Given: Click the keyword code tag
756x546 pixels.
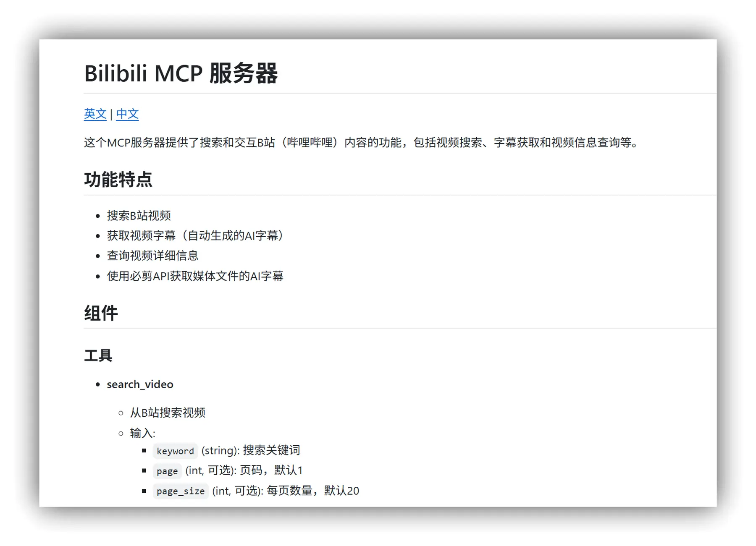Looking at the screenshot, I should coord(175,451).
